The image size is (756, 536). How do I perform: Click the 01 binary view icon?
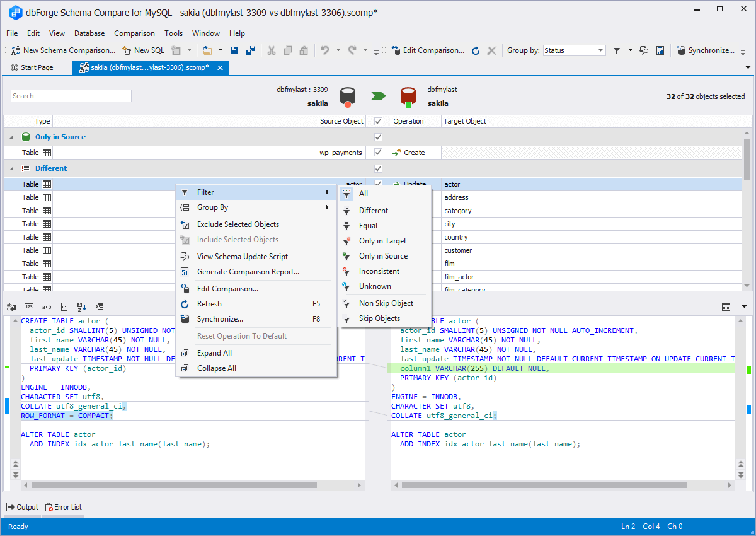pyautogui.click(x=64, y=306)
